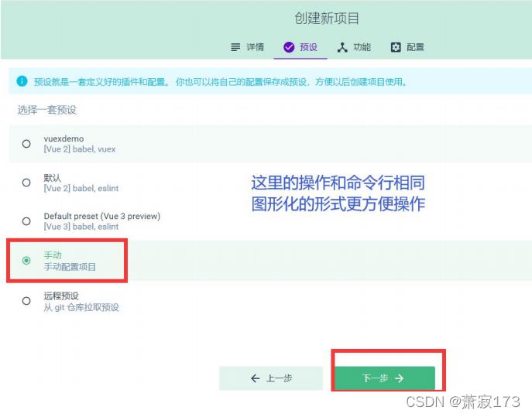Select the 默认 Vue 2 preset radio
The image size is (532, 417).
point(26,183)
